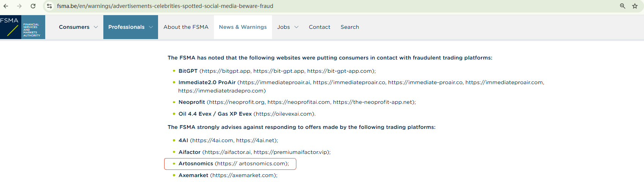644x182 pixels.
Task: Expand the Jobs dropdown chevron
Action: 296,27
